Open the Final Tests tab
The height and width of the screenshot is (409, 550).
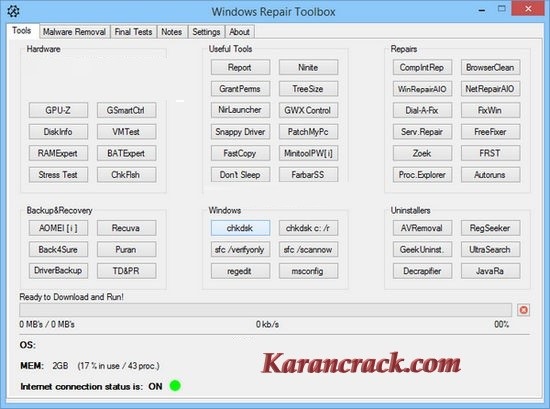coord(133,32)
